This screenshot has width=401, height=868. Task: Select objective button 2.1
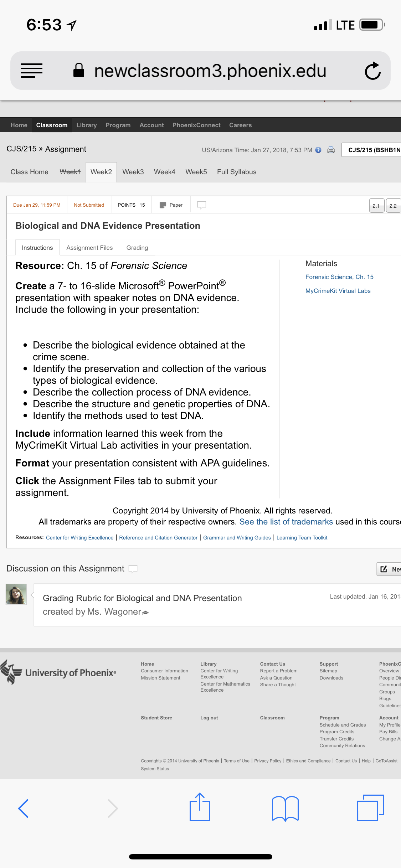(376, 206)
